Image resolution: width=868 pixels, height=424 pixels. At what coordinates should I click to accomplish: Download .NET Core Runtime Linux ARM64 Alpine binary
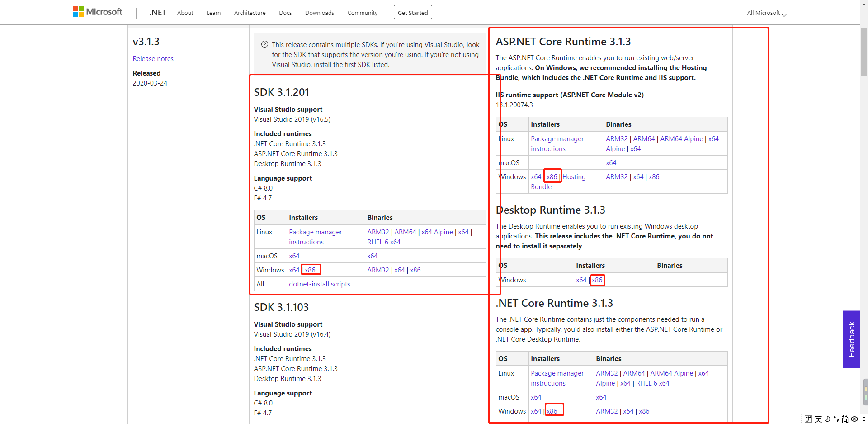671,373
